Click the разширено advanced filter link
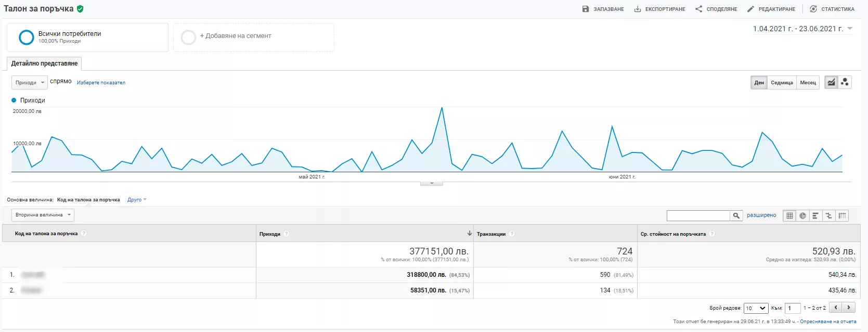This screenshot has width=868, height=332. coord(761,215)
